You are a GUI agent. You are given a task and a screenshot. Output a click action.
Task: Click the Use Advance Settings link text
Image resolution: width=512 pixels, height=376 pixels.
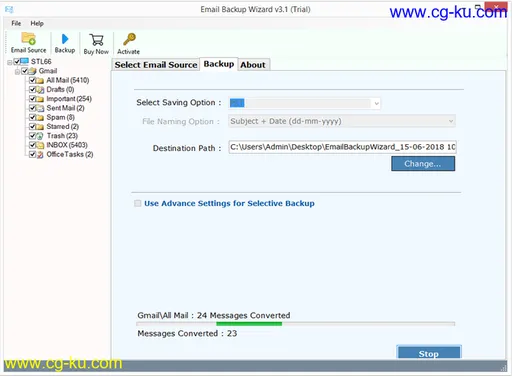[229, 203]
